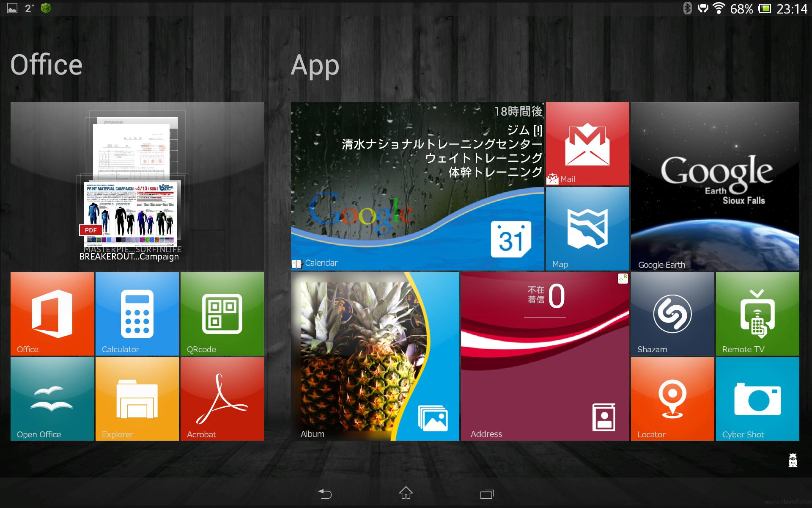This screenshot has width=812, height=508.
Task: Toggle Bluetooth status bar icon
Action: [x=686, y=8]
